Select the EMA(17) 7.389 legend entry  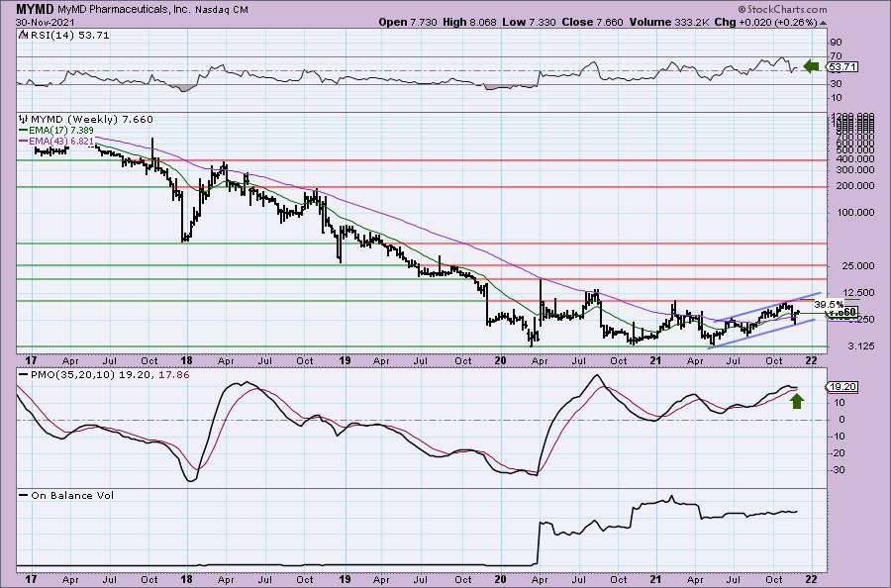point(56,130)
